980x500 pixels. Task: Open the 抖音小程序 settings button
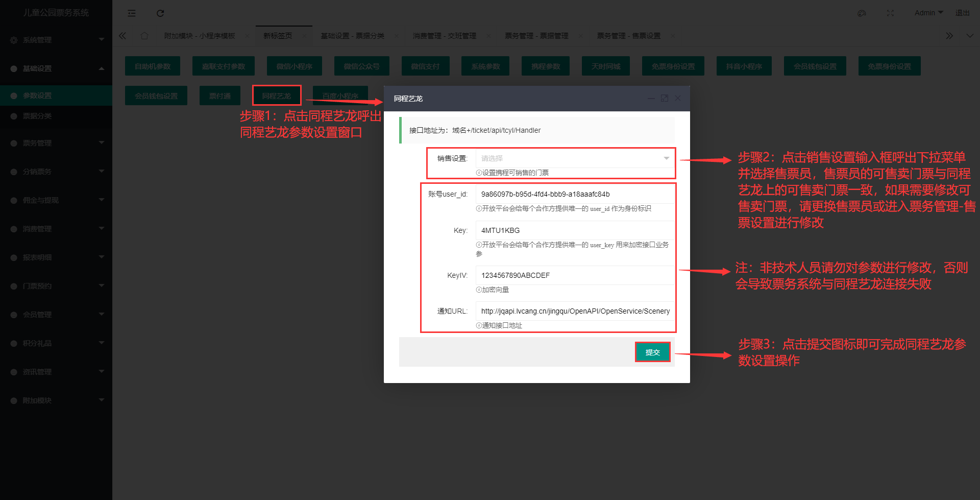coord(744,66)
